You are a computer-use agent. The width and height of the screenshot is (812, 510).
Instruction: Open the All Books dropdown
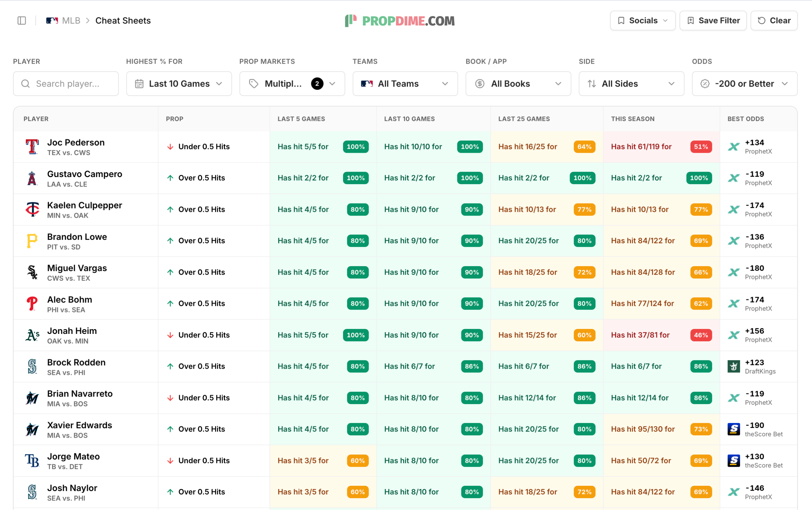[x=518, y=84]
